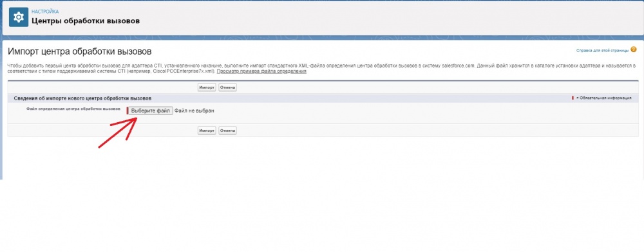Click the upper "Импорт" button
Image resolution: width=644 pixels, height=252 pixels.
[x=207, y=87]
